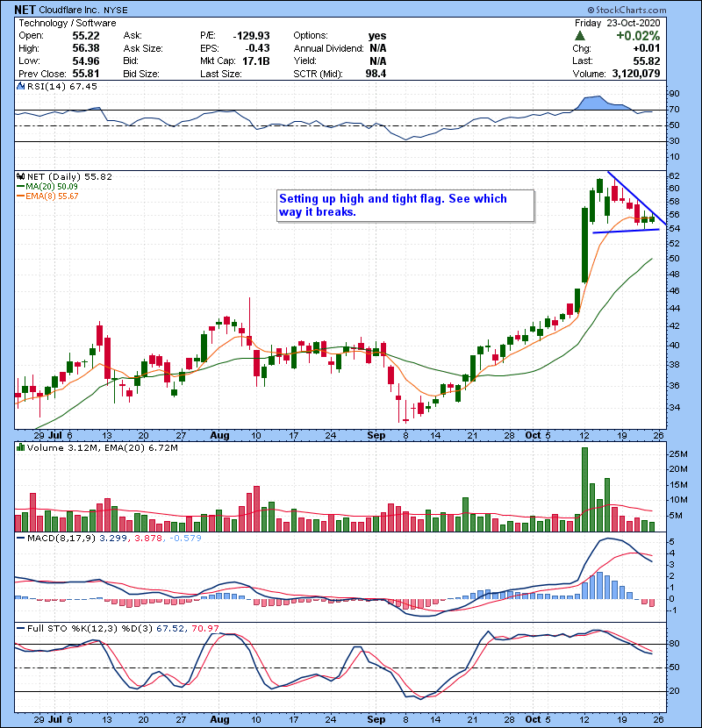Click the Mkt Cap value 17.1B

click(x=256, y=61)
